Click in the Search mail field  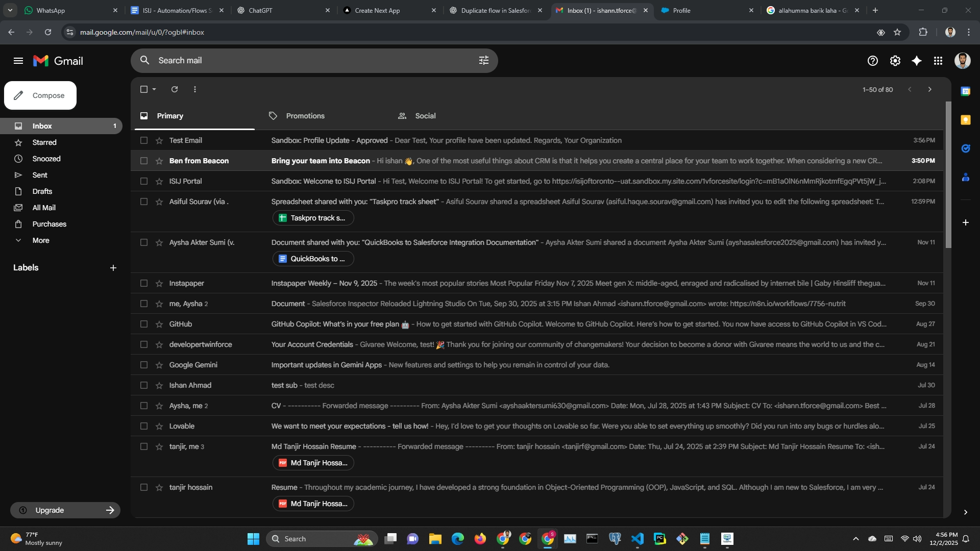click(306, 61)
